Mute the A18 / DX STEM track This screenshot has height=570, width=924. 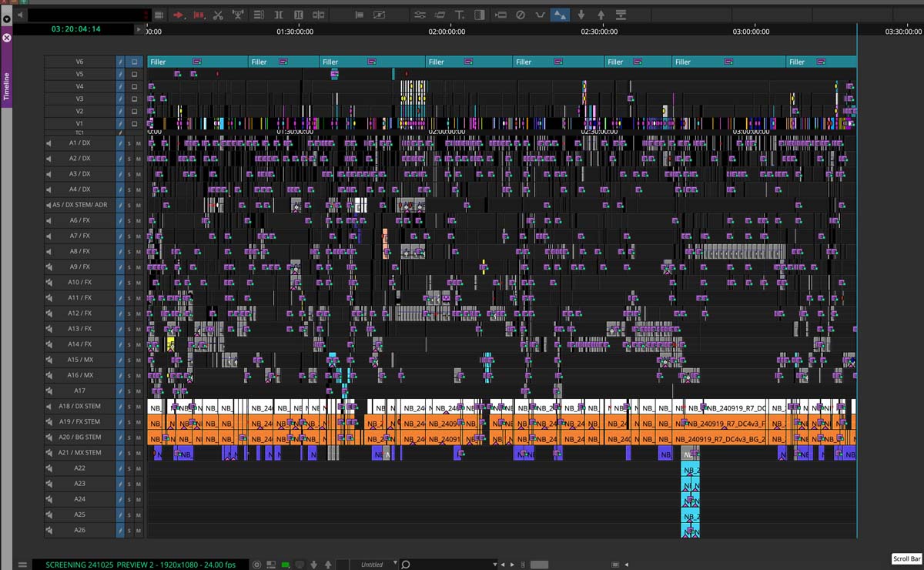139,407
